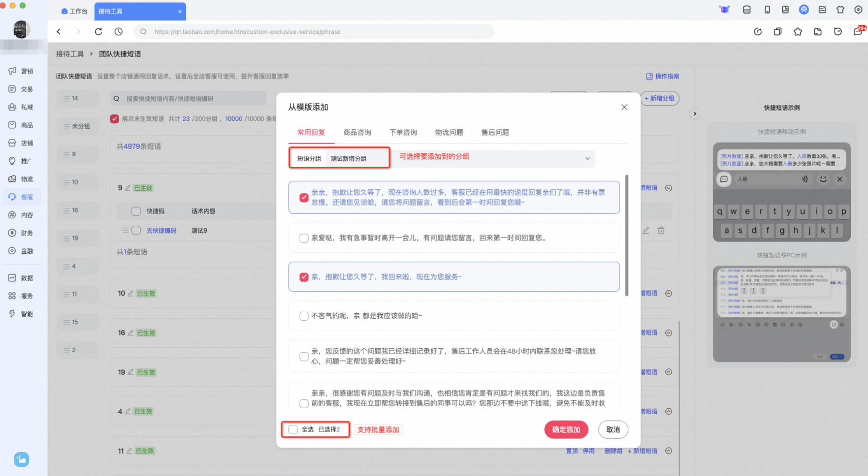Tick the 全选 checkbox in dialog

pos(293,429)
